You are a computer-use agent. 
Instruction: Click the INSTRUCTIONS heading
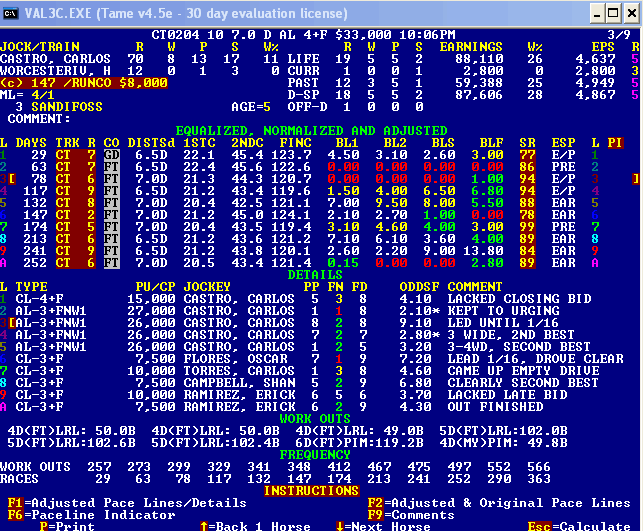[311, 491]
